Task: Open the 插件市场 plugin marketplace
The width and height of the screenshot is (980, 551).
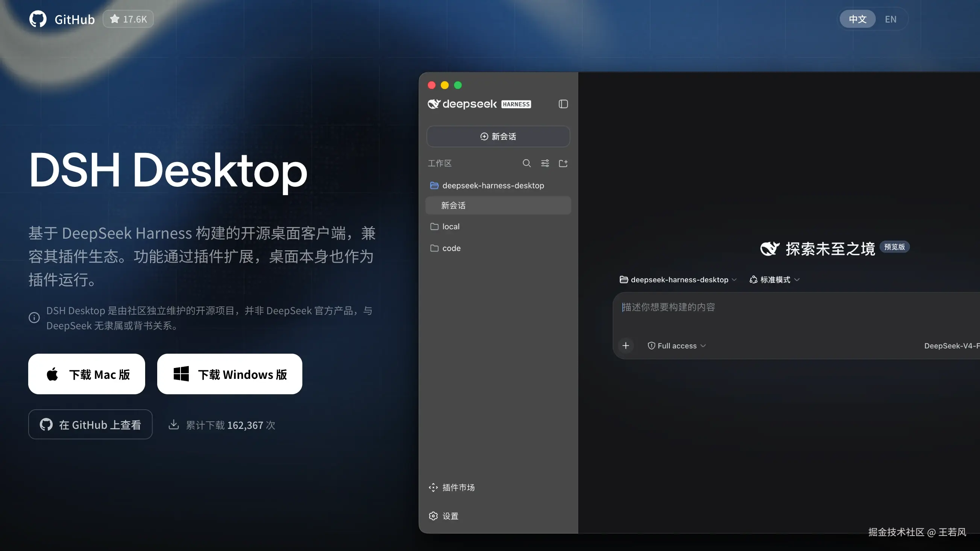Action: coord(452,487)
